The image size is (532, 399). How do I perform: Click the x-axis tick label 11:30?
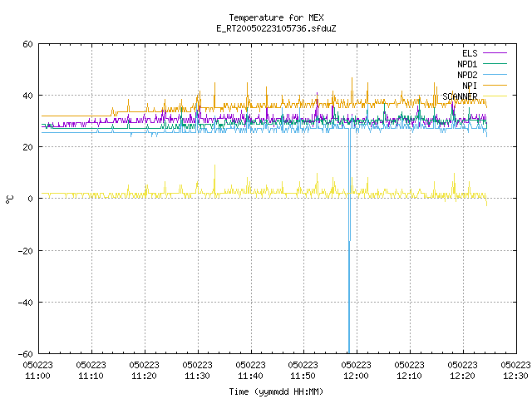198,376
